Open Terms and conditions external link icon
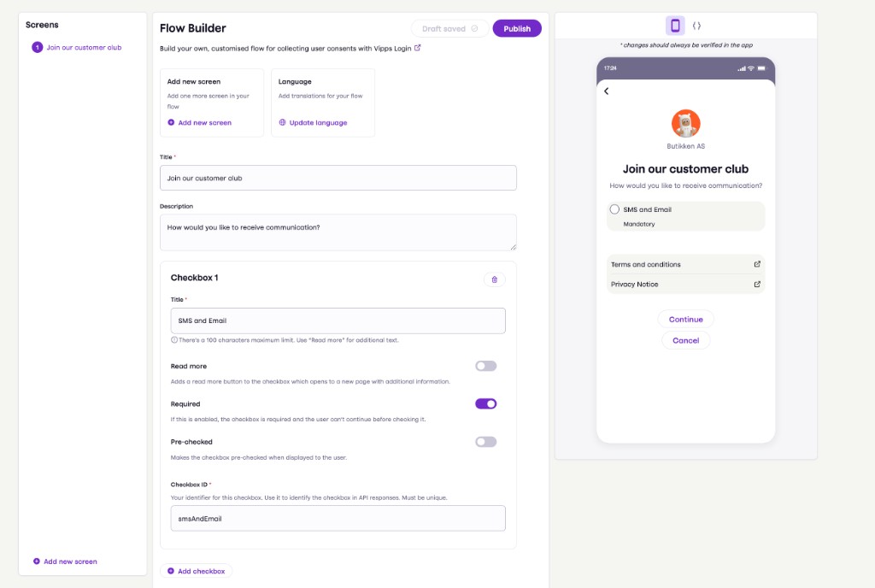 756,264
